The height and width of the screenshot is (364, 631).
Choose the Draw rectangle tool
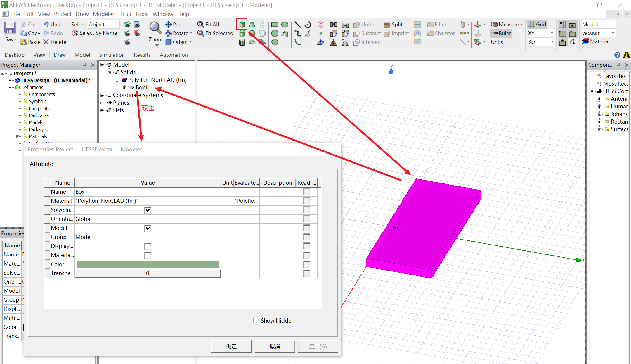[275, 25]
